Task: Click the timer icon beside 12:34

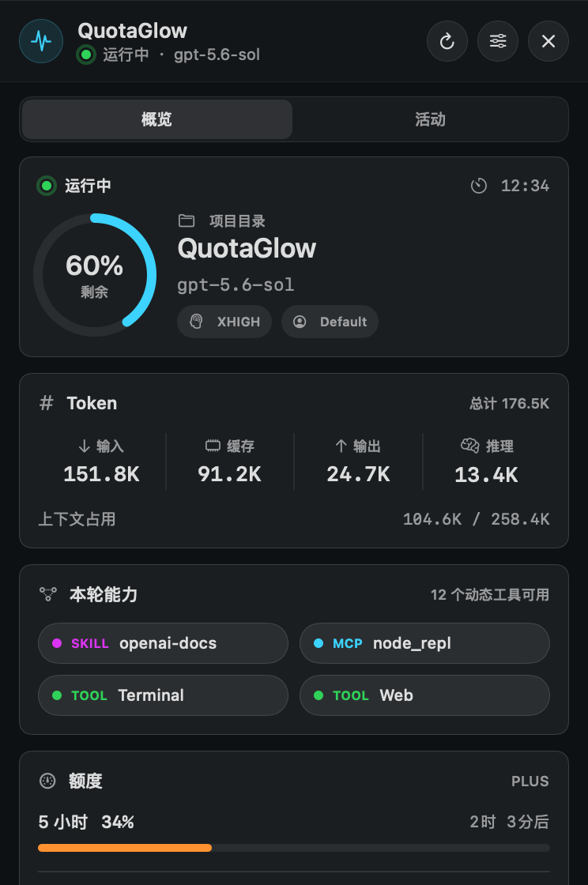Action: coord(478,186)
